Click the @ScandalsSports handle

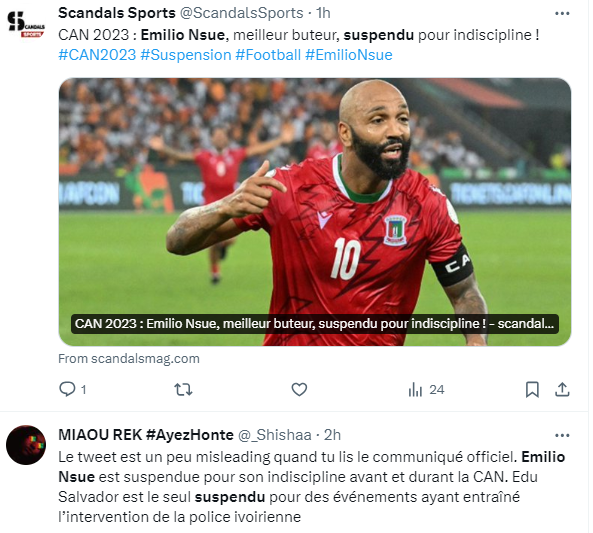(x=241, y=13)
